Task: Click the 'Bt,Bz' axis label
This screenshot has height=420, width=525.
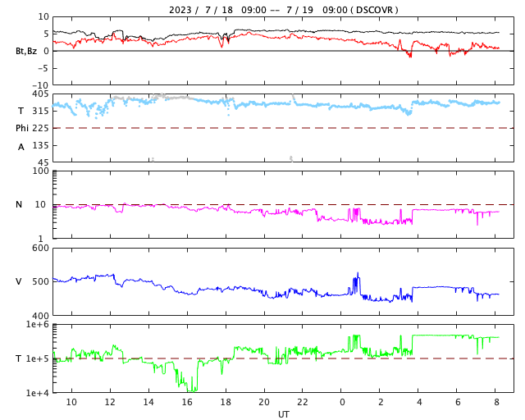Action: [26, 51]
